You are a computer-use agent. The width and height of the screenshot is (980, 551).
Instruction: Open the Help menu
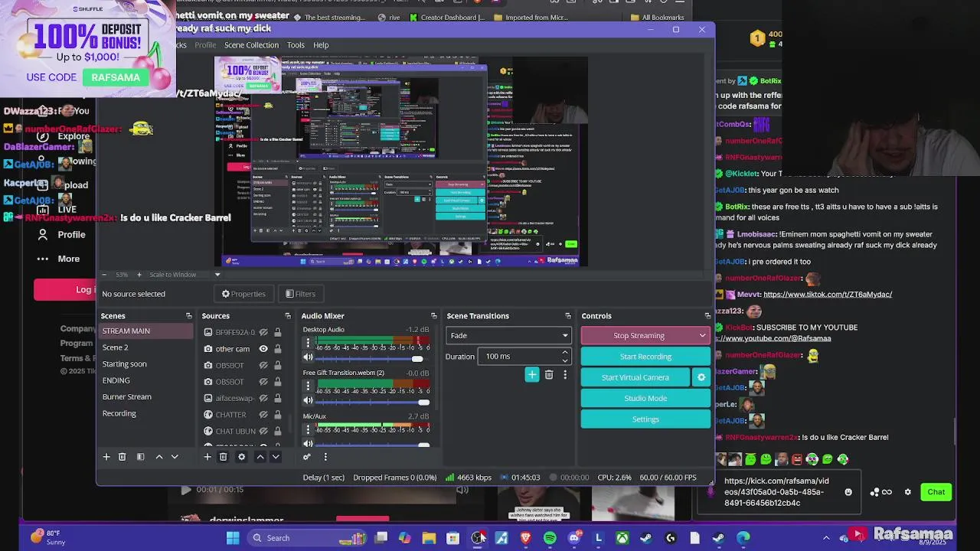point(321,45)
